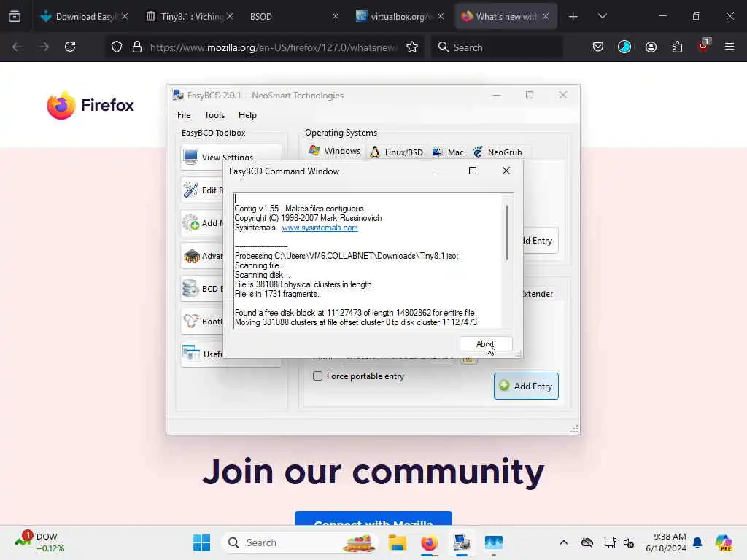The height and width of the screenshot is (560, 747).
Task: Click inside the command output text area
Action: click(x=368, y=260)
